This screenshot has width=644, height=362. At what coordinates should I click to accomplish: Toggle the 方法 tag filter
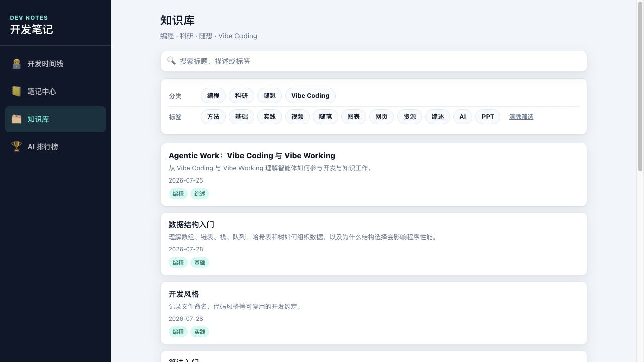tap(213, 117)
